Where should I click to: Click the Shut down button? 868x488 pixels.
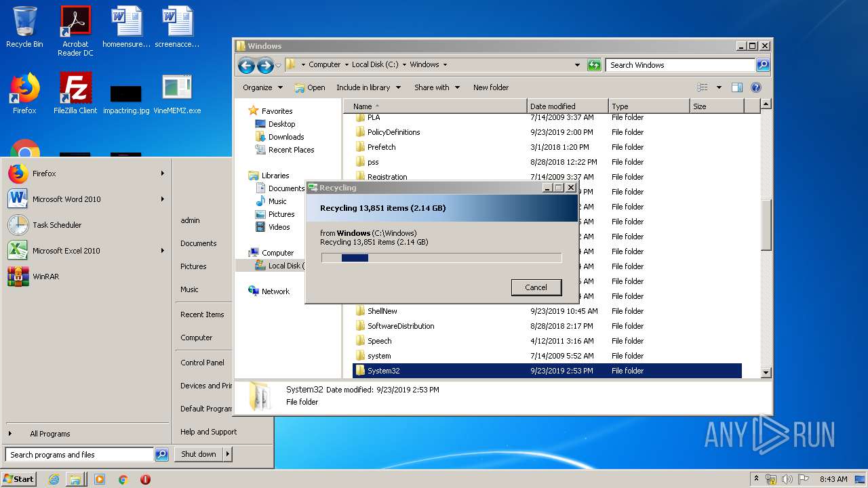[x=199, y=454]
